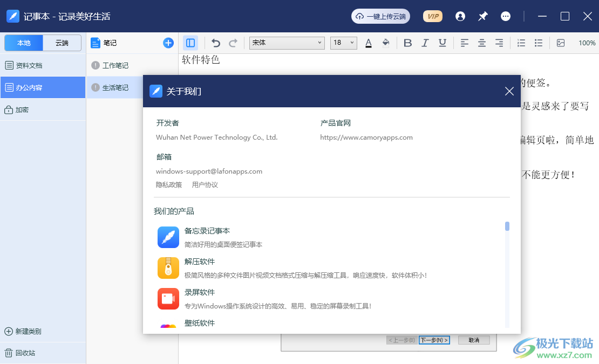Open the 生活笔记 note

pyautogui.click(x=115, y=87)
